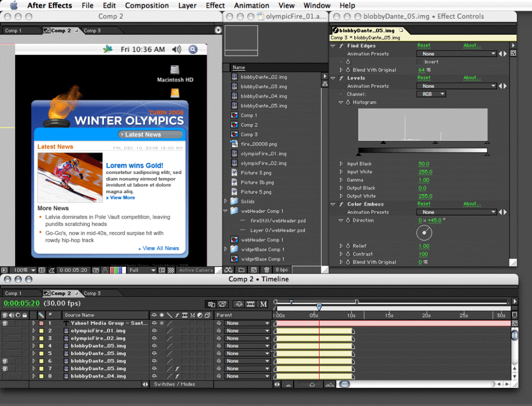The width and height of the screenshot is (532, 406).
Task: Click the Contrast stopwatch icon
Action: point(348,254)
